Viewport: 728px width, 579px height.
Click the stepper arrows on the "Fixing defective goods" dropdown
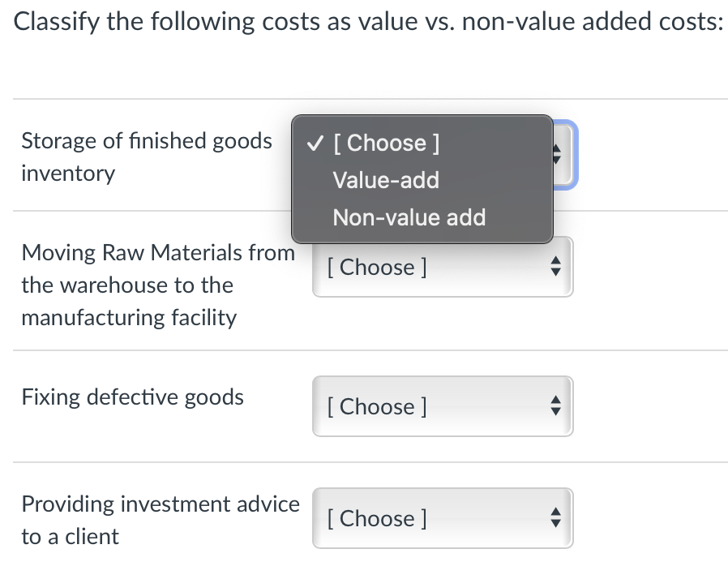click(556, 406)
